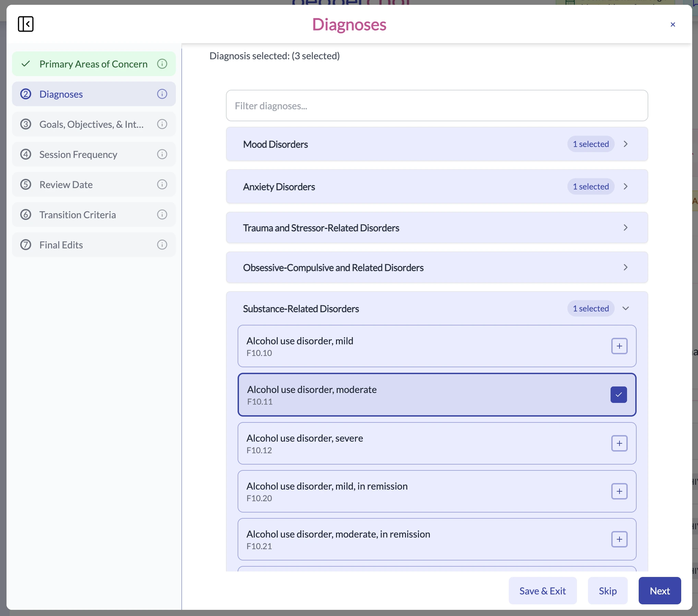This screenshot has height=616, width=698.
Task: Add Alcohol use disorder, moderate, in remission
Action: point(619,539)
